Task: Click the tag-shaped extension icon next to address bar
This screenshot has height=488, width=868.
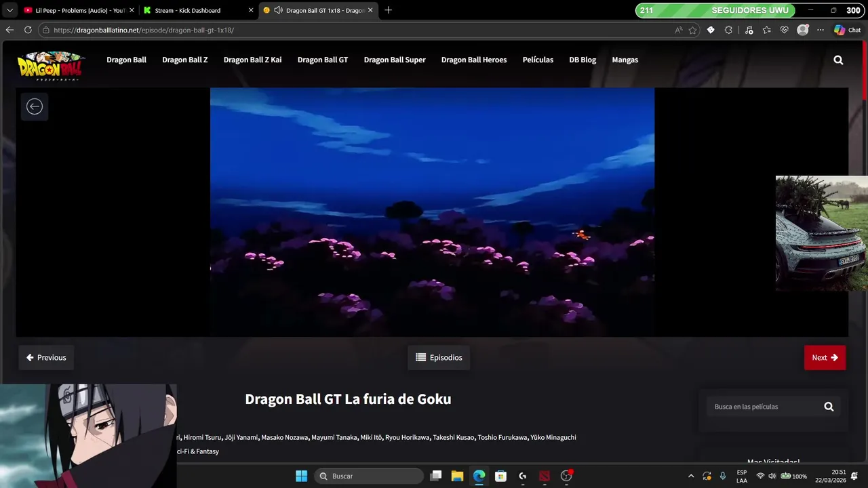Action: pos(711,30)
